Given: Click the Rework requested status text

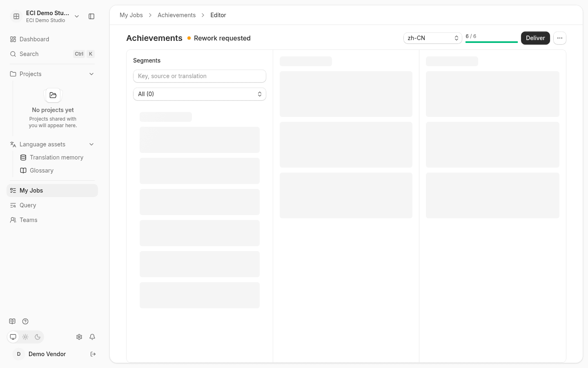Looking at the screenshot, I should (x=222, y=38).
